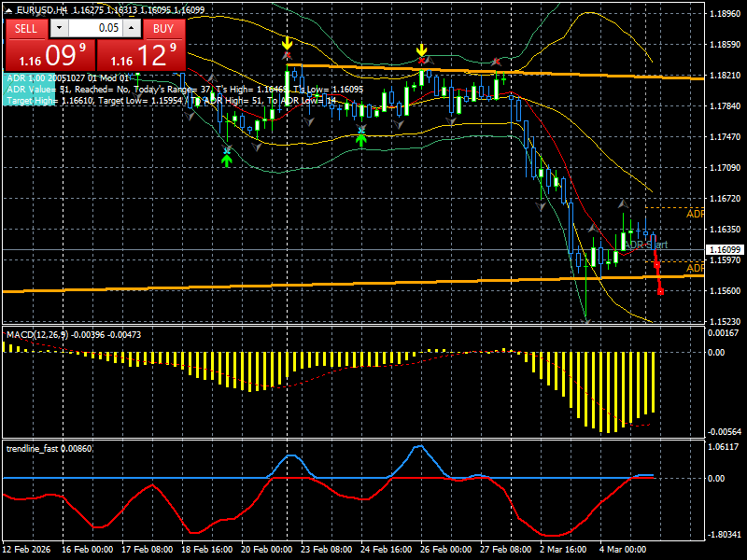Click the green up arrow near 24 Feb
747x560 pixels.
point(361,139)
